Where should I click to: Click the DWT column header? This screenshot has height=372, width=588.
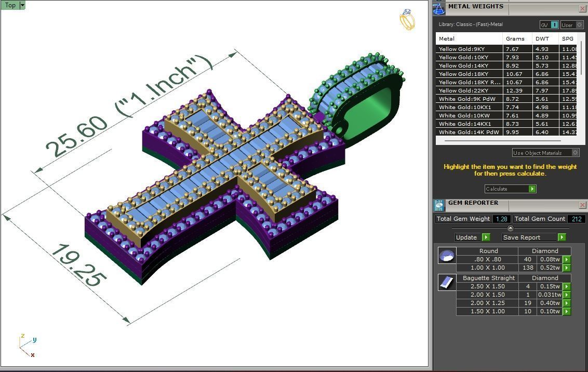click(x=545, y=38)
